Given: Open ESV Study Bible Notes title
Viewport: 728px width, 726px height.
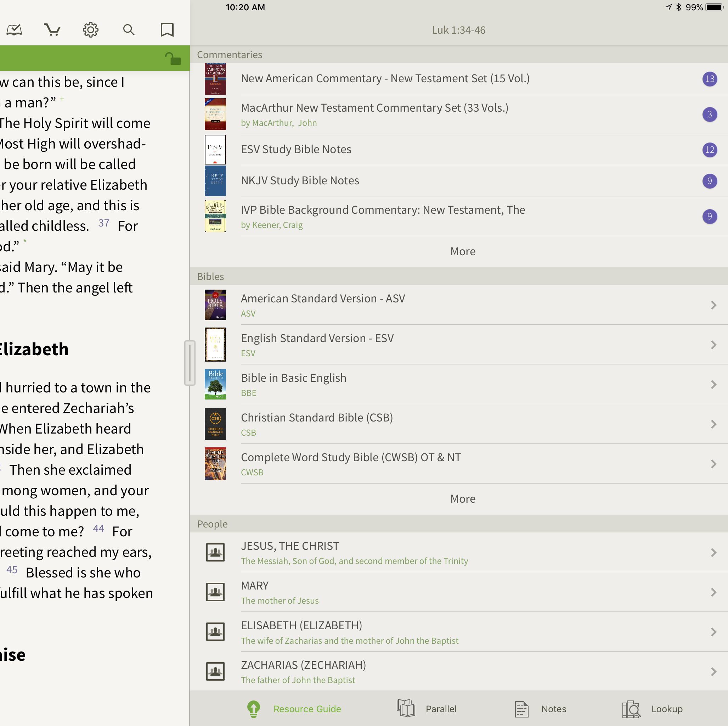Looking at the screenshot, I should tap(296, 149).
